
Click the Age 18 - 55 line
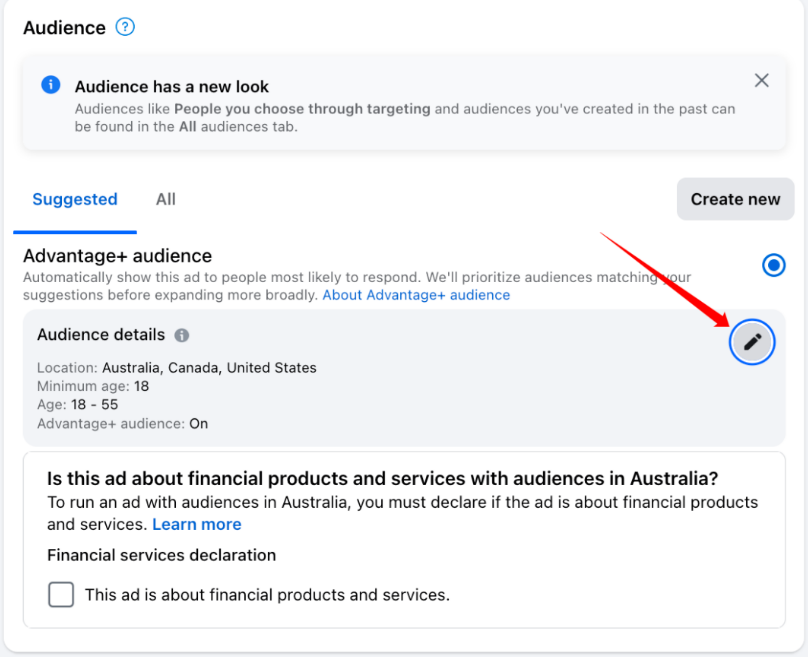[x=77, y=405]
